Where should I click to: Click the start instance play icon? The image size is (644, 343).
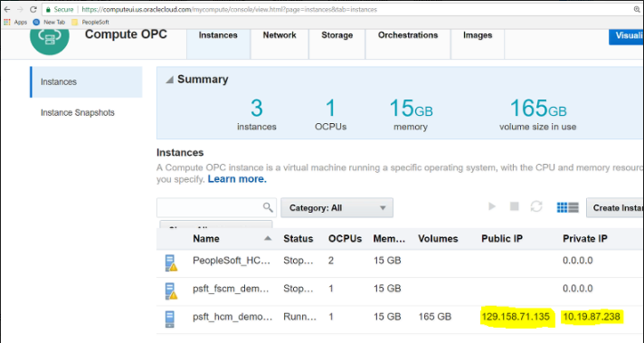click(492, 206)
